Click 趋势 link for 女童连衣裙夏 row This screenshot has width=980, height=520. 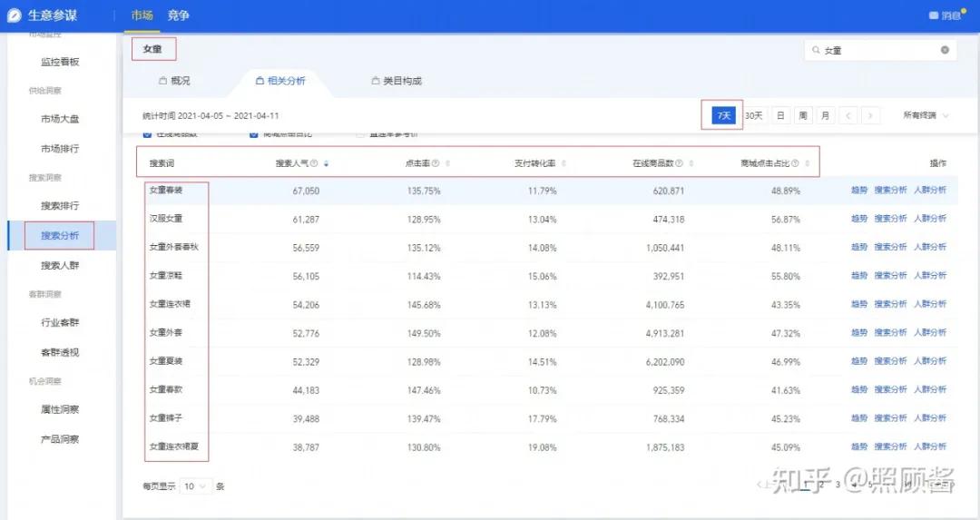pos(859,446)
